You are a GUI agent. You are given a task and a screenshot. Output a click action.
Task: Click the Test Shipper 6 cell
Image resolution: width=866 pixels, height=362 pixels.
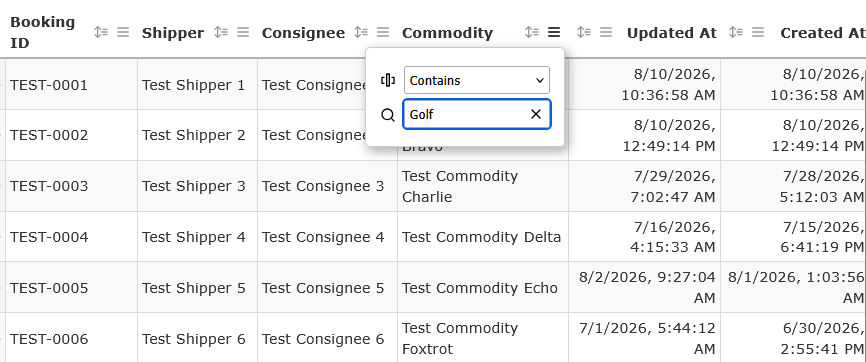tap(197, 338)
